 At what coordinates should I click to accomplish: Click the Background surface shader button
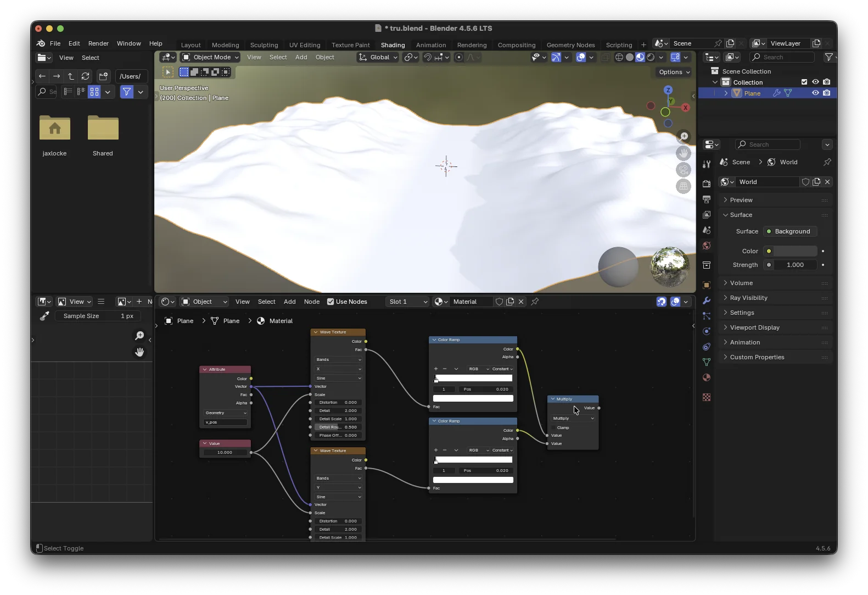coord(791,231)
